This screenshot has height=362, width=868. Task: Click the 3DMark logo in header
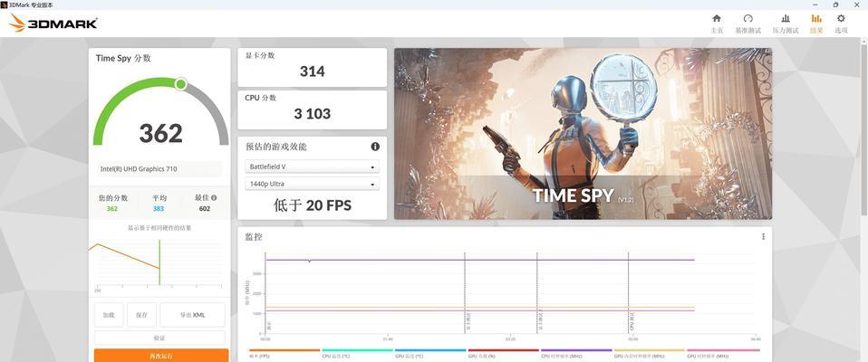tap(53, 24)
